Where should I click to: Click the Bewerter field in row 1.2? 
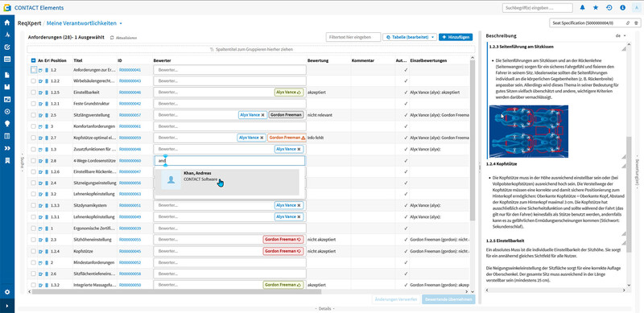pyautogui.click(x=229, y=70)
